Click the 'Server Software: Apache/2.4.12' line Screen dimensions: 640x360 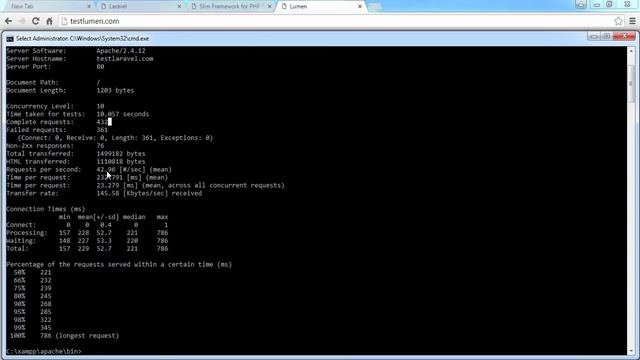tap(76, 51)
